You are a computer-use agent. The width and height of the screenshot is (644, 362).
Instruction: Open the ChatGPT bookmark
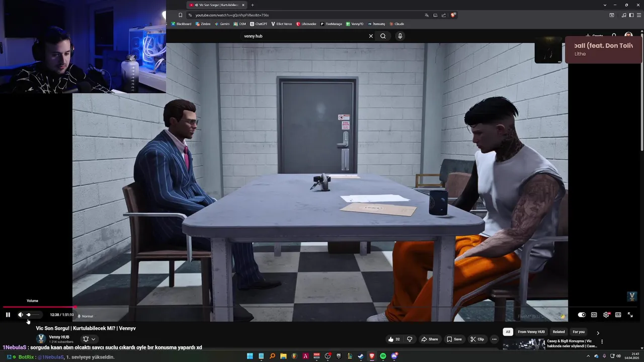pyautogui.click(x=259, y=24)
